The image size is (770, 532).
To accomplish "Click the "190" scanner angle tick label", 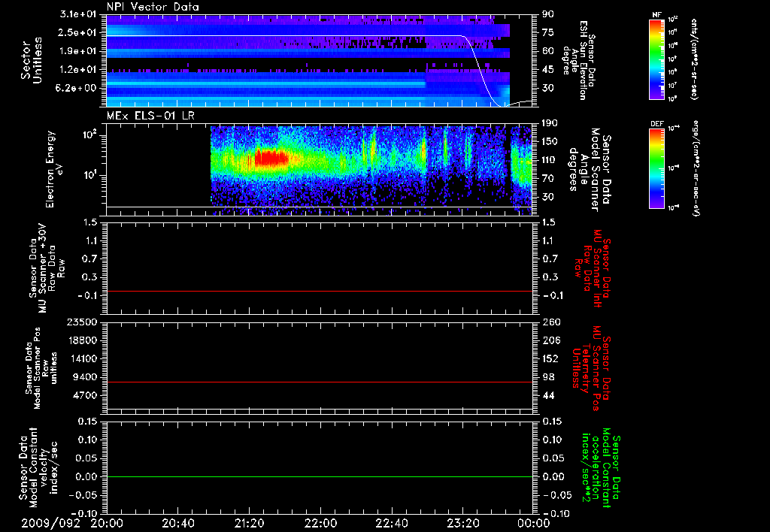I will point(550,123).
